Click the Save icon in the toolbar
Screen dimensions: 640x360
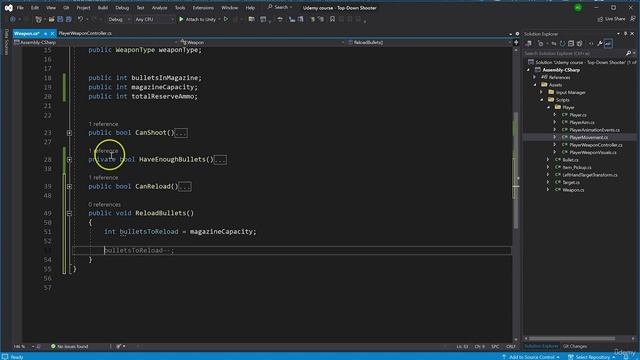click(x=60, y=19)
